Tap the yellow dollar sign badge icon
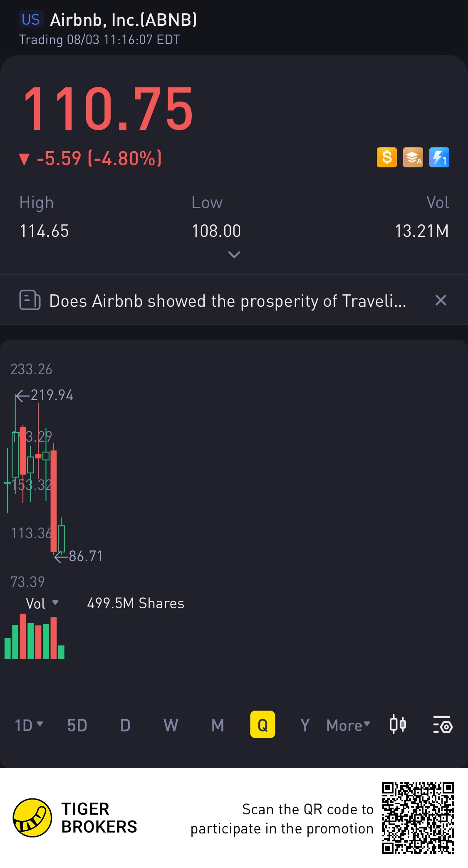 pyautogui.click(x=386, y=157)
